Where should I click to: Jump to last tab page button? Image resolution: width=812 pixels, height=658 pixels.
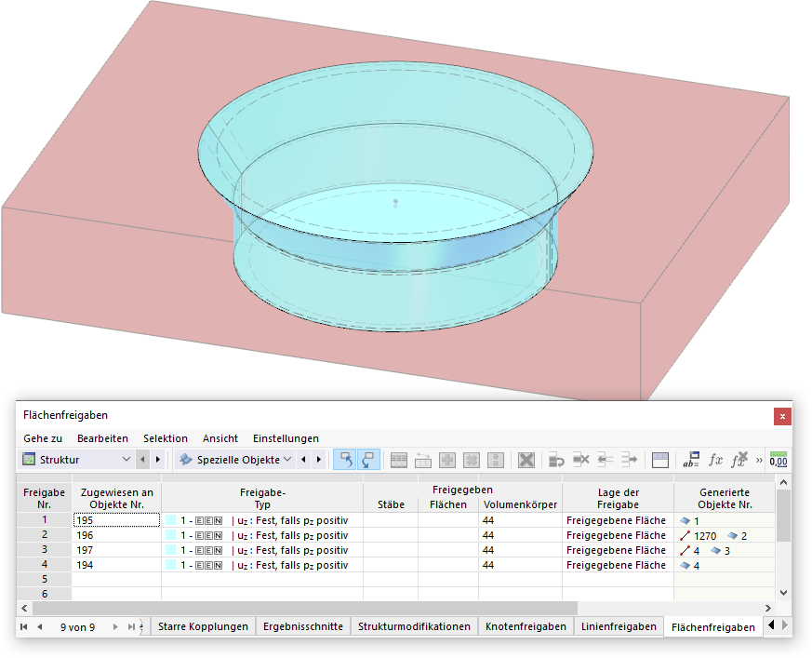click(x=131, y=627)
